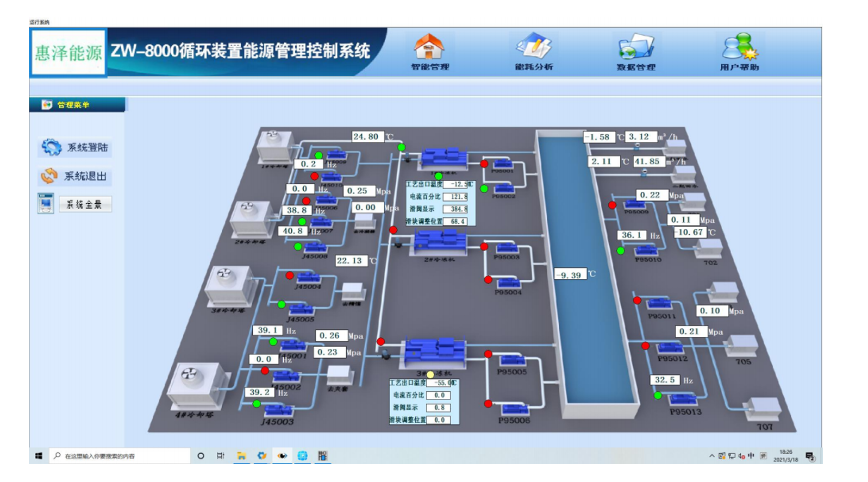Toggle the green status light beside P95013

[658, 396]
